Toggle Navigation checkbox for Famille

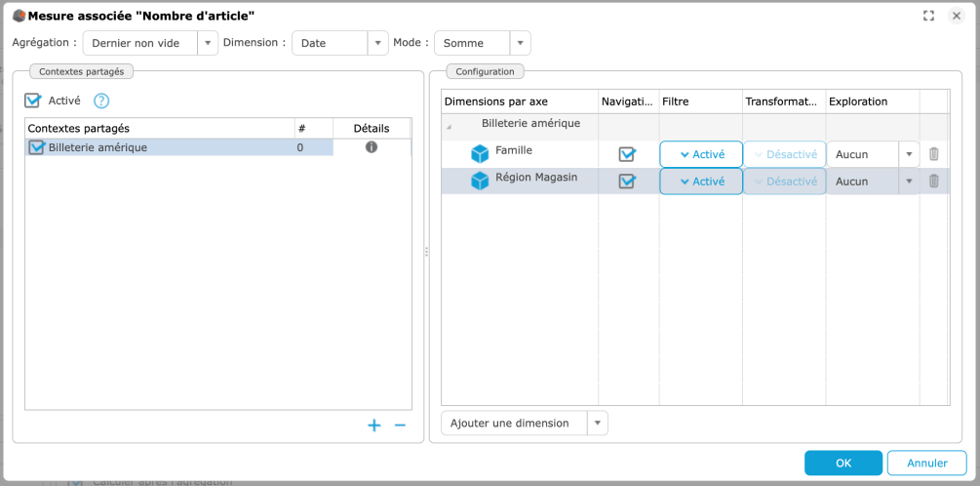click(627, 154)
